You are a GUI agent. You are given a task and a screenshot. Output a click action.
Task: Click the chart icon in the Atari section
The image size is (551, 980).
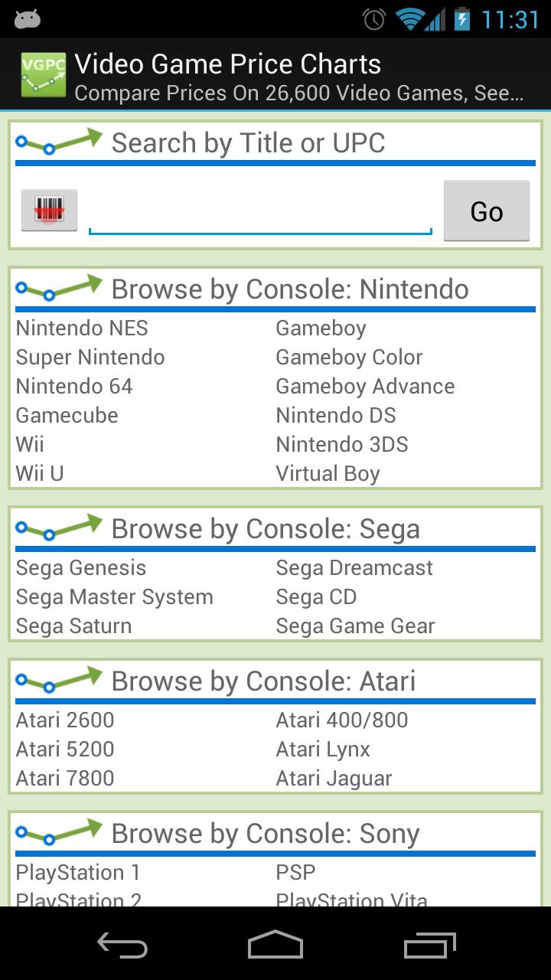[60, 678]
